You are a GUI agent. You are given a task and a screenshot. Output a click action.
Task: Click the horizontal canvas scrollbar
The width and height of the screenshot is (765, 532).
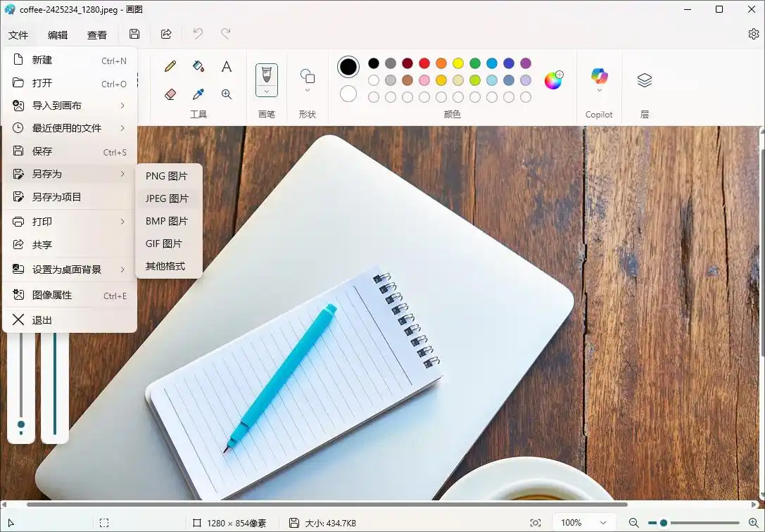pyautogui.click(x=327, y=505)
